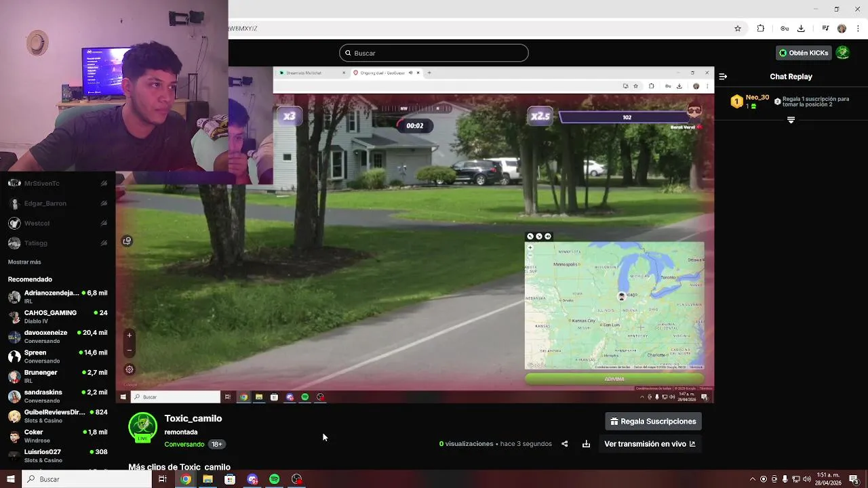Click the Windows taskbar Buscar search box
Viewport: 868px width, 488px height.
(x=87, y=479)
